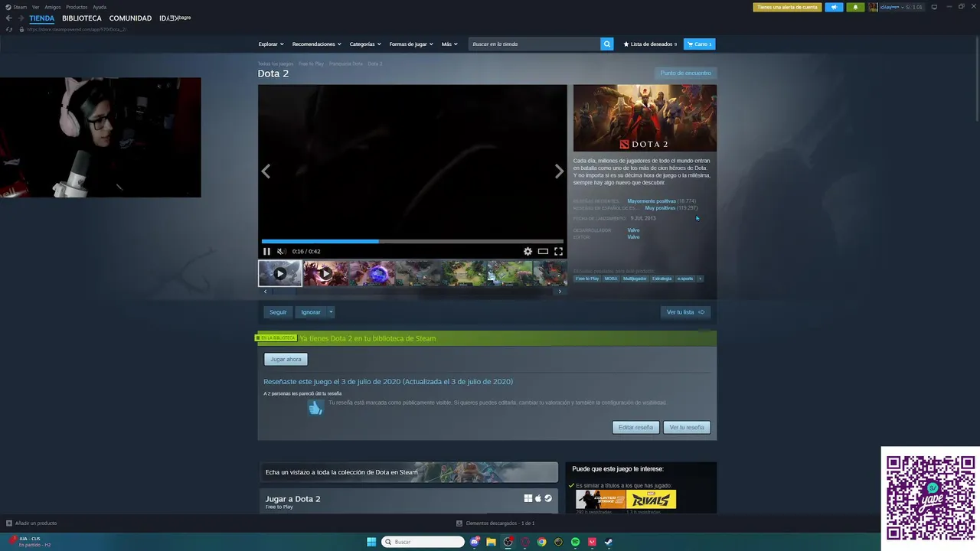The height and width of the screenshot is (551, 980).
Task: Open the Amigos menu
Action: tap(53, 7)
